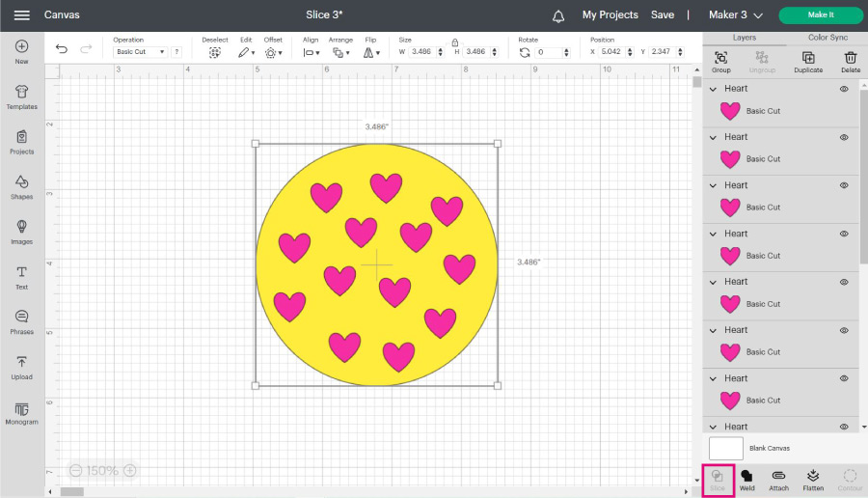Viewport: 868px width, 498px height.
Task: Click the Upload icon
Action: click(21, 362)
